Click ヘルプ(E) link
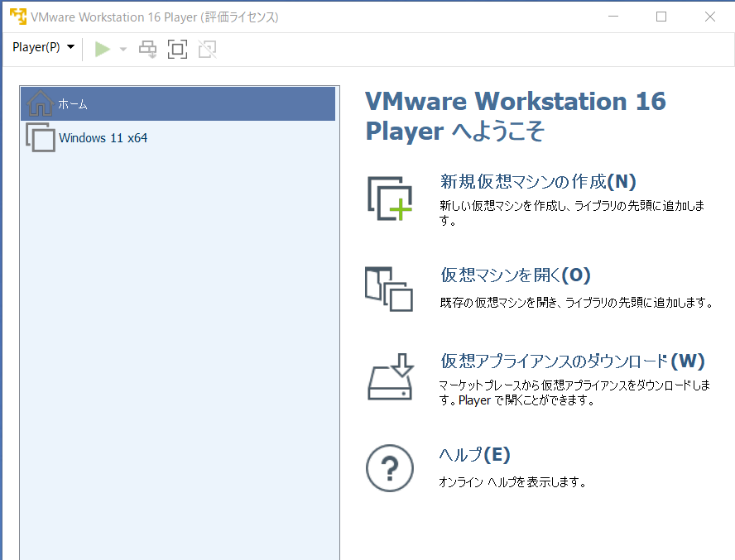 (474, 455)
